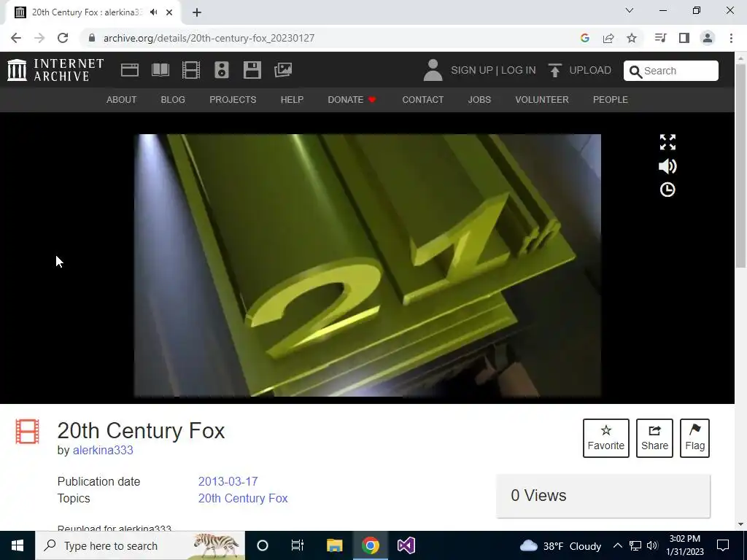Open uploader alerkina333 profile link
This screenshot has width=747, height=560.
click(103, 450)
